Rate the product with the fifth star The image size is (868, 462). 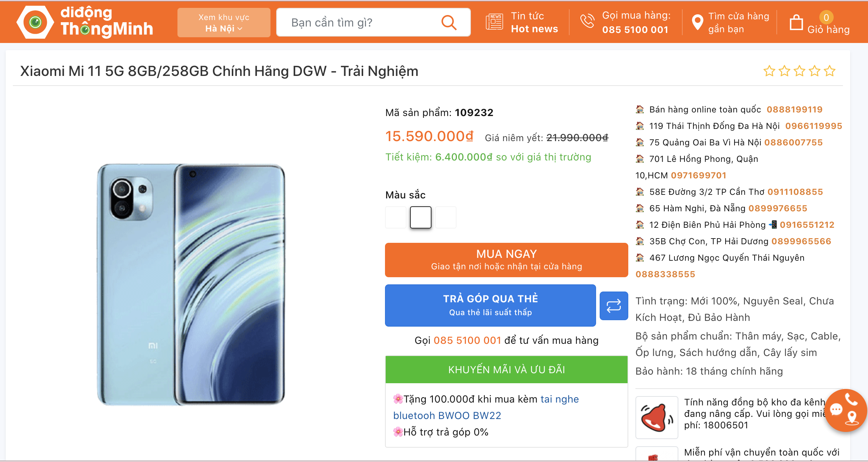click(829, 71)
